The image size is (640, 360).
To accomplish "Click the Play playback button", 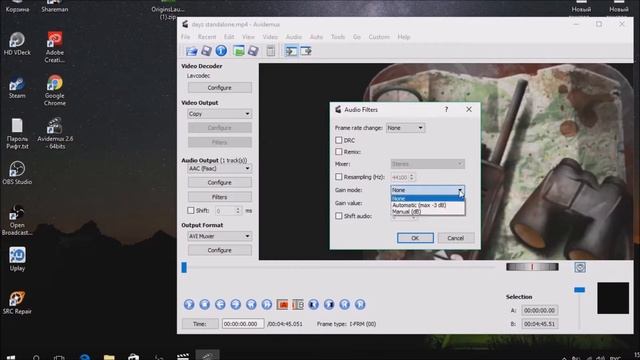I will tap(189, 304).
